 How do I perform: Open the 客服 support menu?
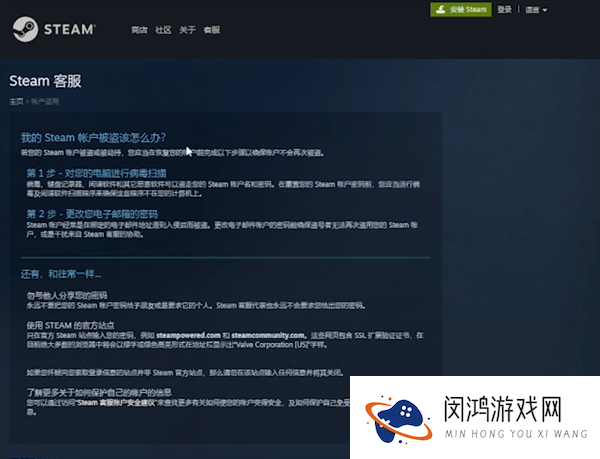(x=212, y=30)
